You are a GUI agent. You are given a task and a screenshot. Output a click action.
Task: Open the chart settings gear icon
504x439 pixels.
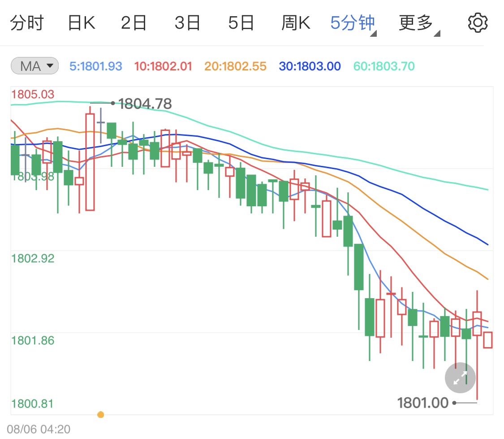point(478,23)
